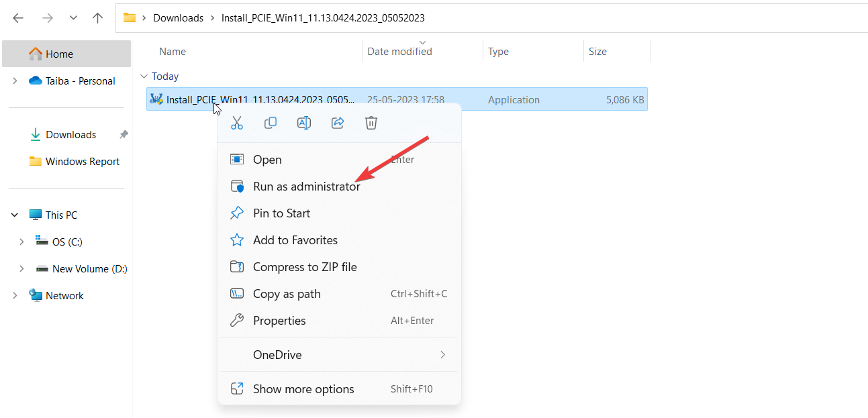Select Run as administrator
The width and height of the screenshot is (868, 418).
tap(339, 187)
